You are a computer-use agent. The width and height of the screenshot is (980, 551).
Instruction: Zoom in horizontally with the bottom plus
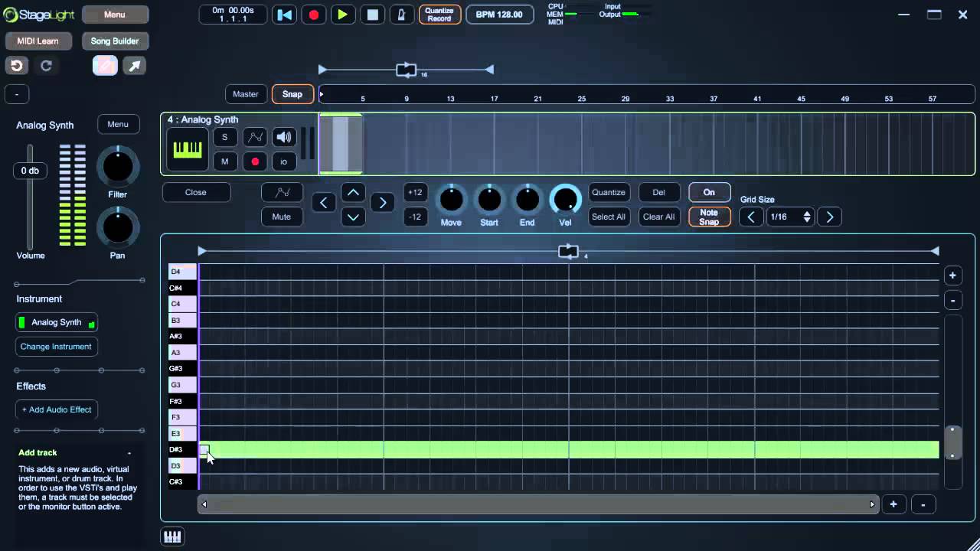[893, 504]
